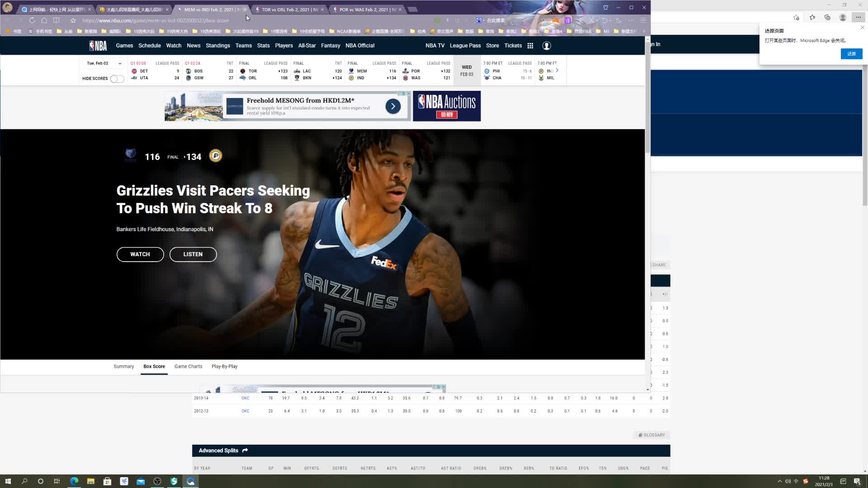Click the NBA logo home icon
This screenshot has width=868, height=488.
pyautogui.click(x=98, y=46)
